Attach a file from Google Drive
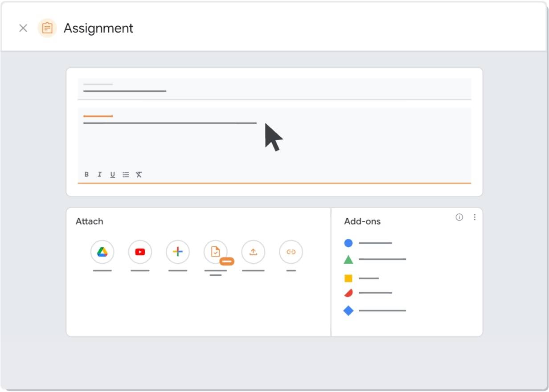Viewport: 549px width, 392px height. 102,252
